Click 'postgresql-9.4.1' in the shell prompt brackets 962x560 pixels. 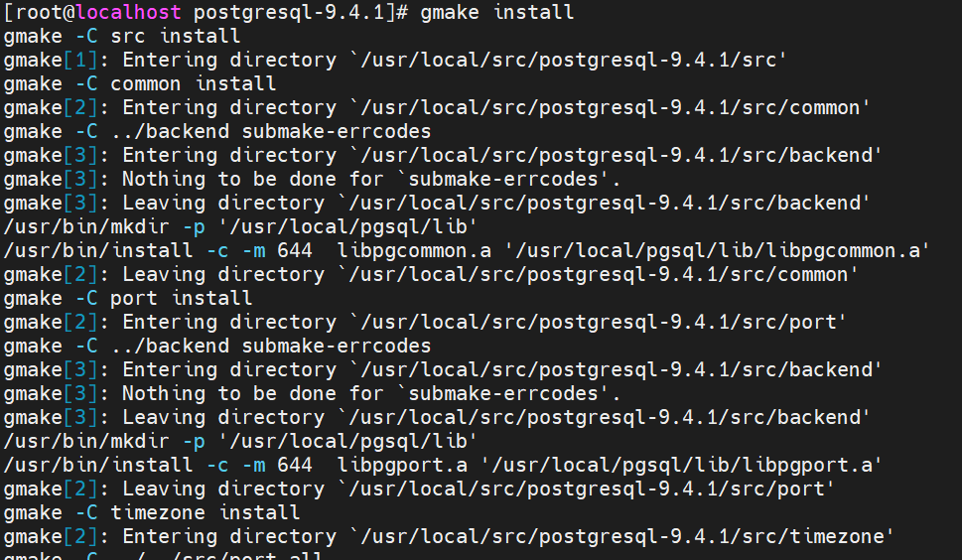(289, 13)
